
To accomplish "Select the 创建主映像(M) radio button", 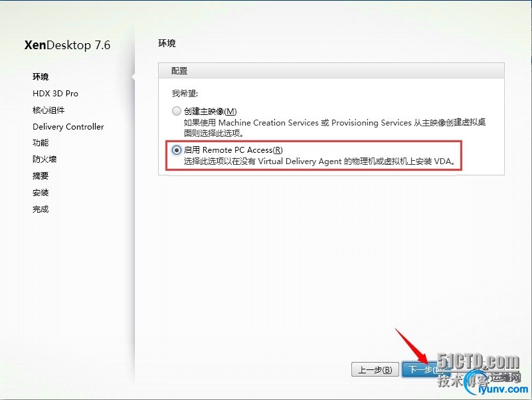I will (177, 111).
